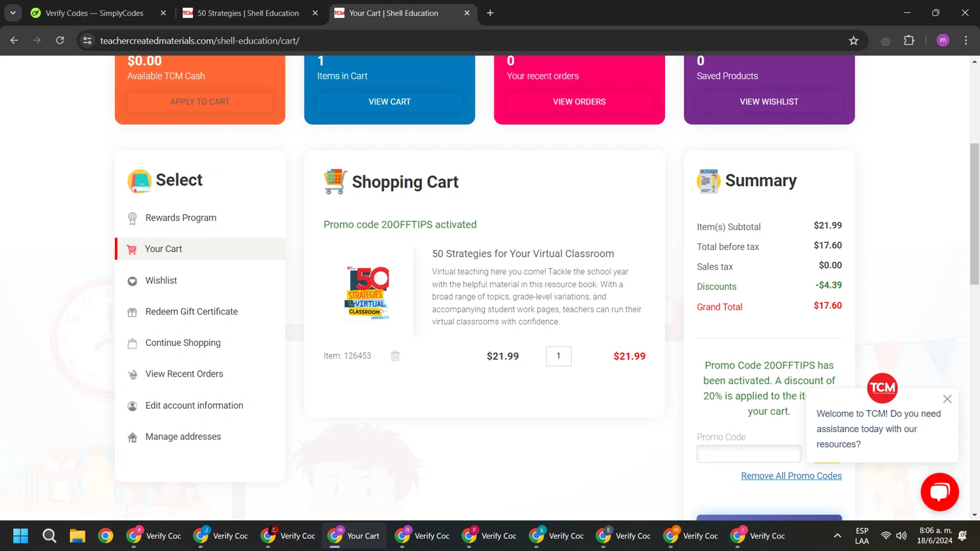Open Chrome pinned taskbar icon

[x=105, y=536]
